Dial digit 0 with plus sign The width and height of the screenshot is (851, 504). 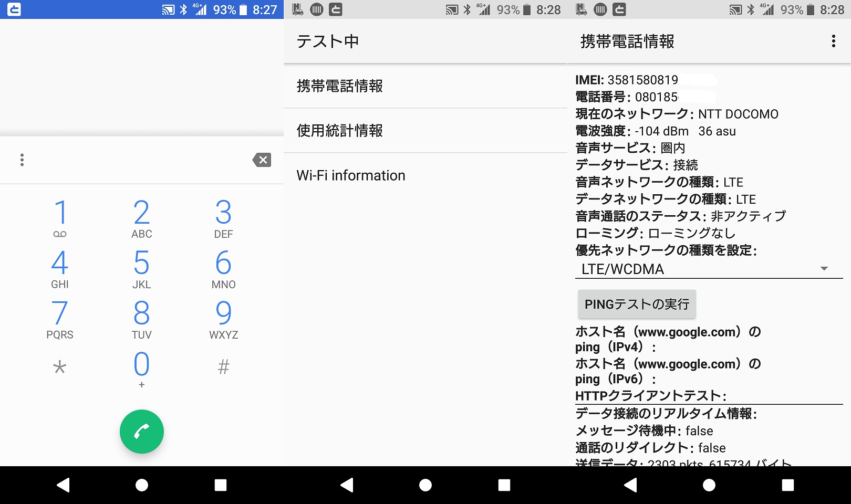pyautogui.click(x=142, y=370)
